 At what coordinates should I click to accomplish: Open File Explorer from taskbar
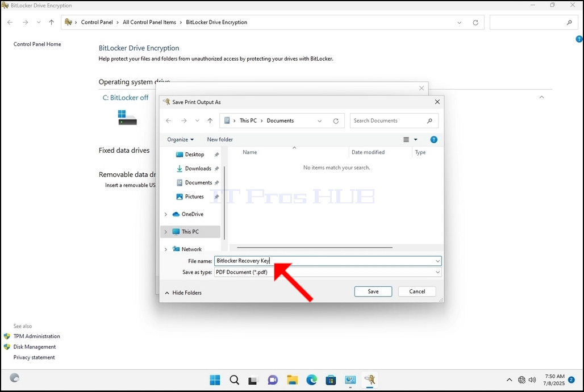click(293, 380)
